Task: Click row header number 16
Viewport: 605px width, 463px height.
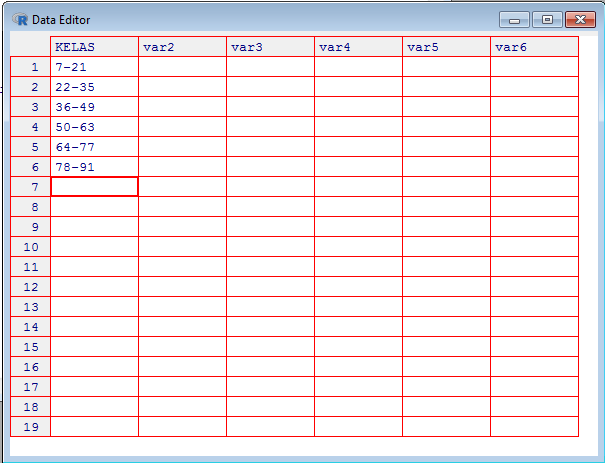Action: point(30,367)
